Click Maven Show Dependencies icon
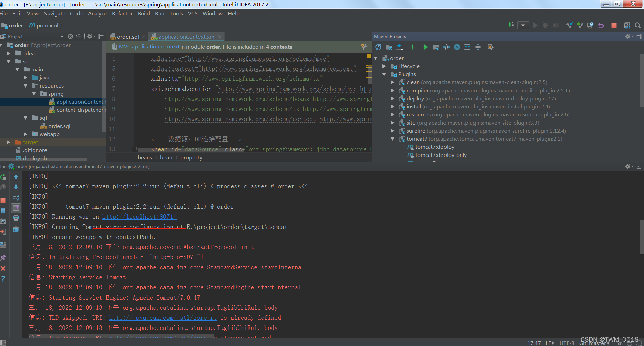This screenshot has height=346, width=644. 467,47
